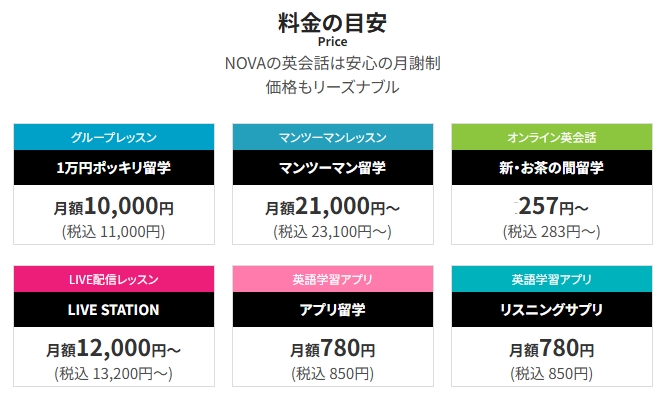Viewport: 665px width, 404px height.
Task: Click the 月額780円 price under リスニングサプリ
Action: pos(551,350)
